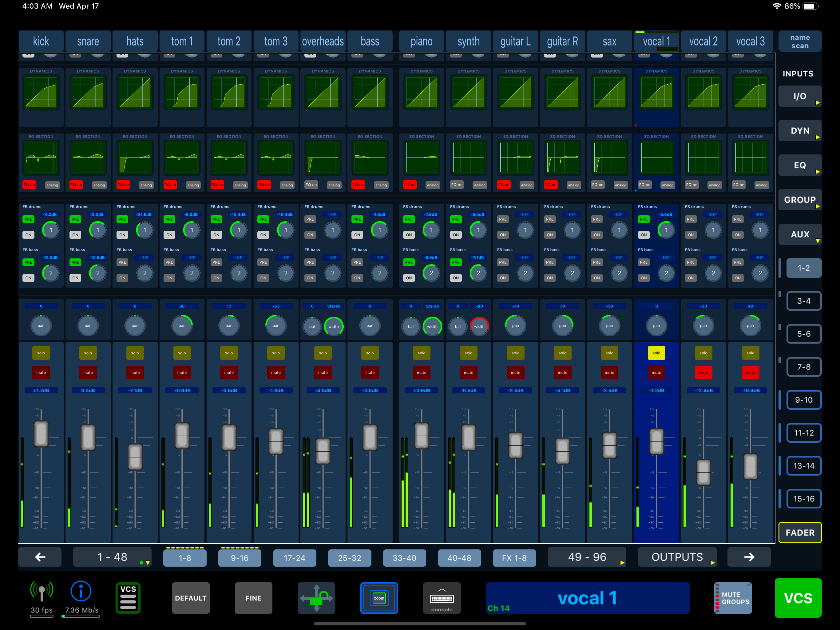Open kick channel dynamics graph
840x630 pixels.
[41, 92]
